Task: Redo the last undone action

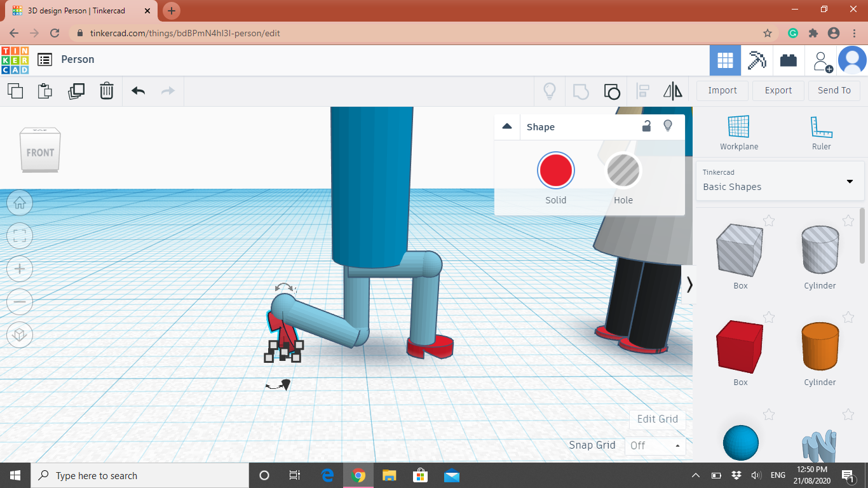Action: tap(168, 91)
